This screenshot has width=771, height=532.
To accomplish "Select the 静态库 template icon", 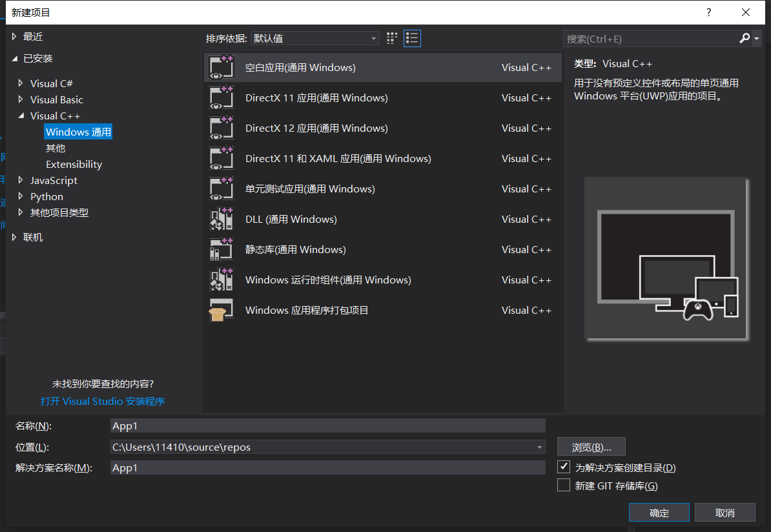I will tap(221, 249).
